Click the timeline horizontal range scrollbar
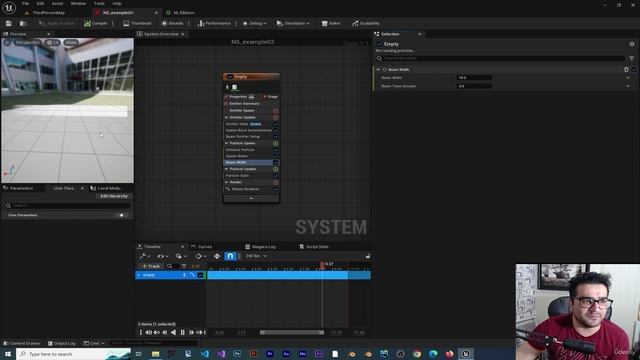 tap(292, 332)
